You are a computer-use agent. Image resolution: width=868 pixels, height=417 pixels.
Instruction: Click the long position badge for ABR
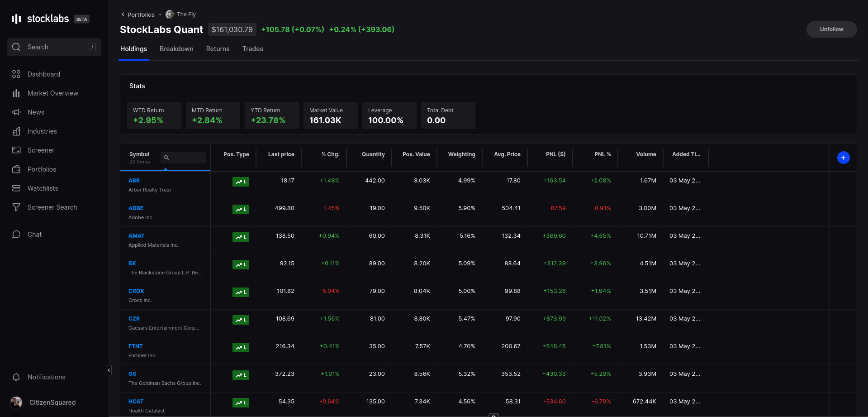tap(241, 182)
